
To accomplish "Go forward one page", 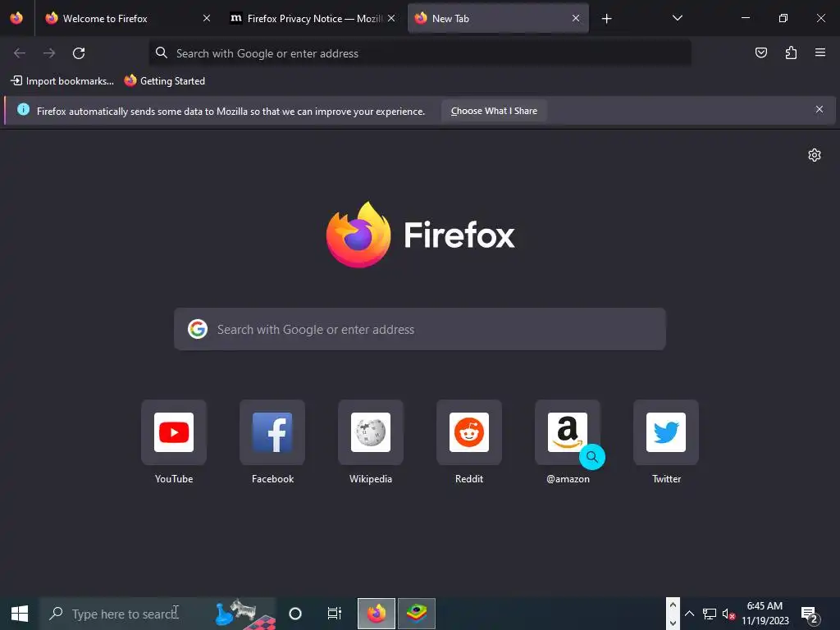I will pos(49,53).
